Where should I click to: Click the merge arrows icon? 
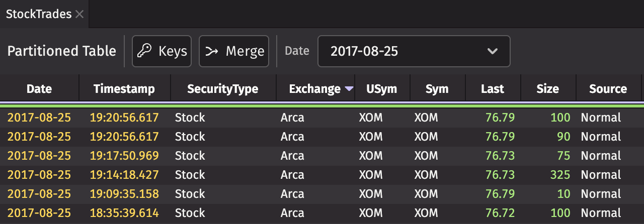point(212,51)
